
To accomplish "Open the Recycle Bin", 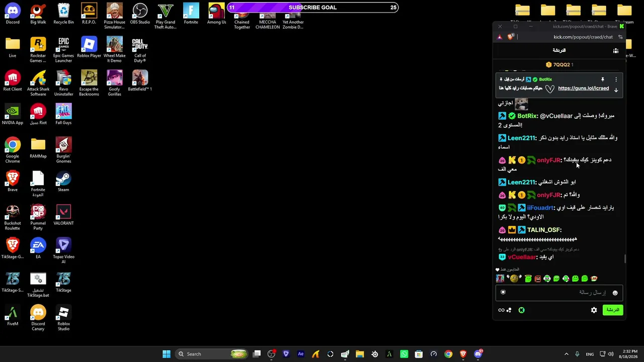I will (63, 14).
